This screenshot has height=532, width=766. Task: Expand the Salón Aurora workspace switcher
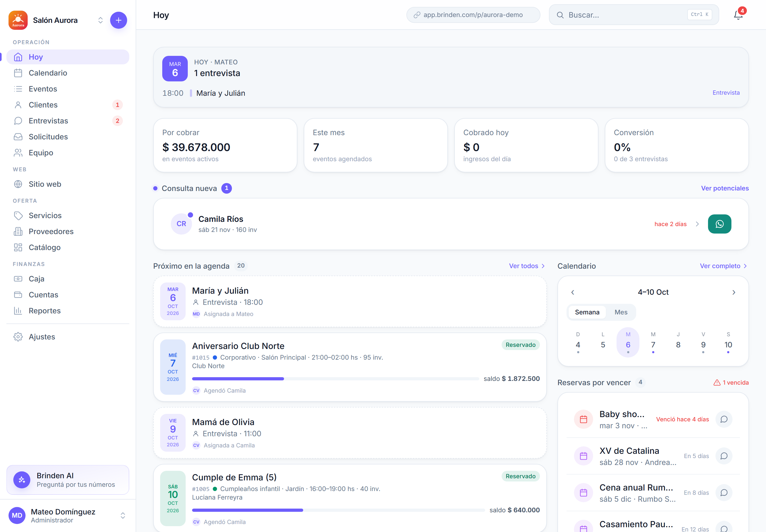[x=100, y=20]
